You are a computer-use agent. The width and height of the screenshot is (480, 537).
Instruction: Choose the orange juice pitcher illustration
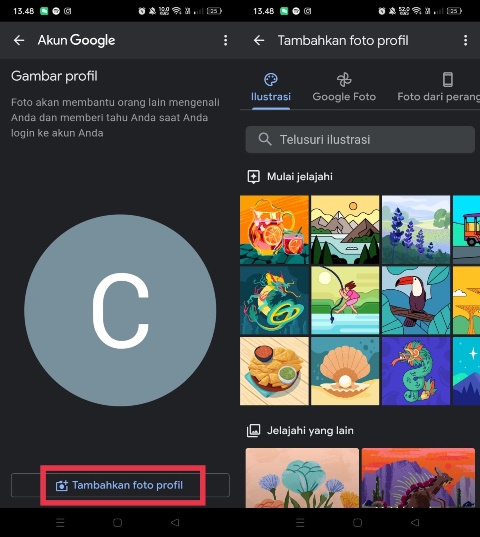pos(274,230)
